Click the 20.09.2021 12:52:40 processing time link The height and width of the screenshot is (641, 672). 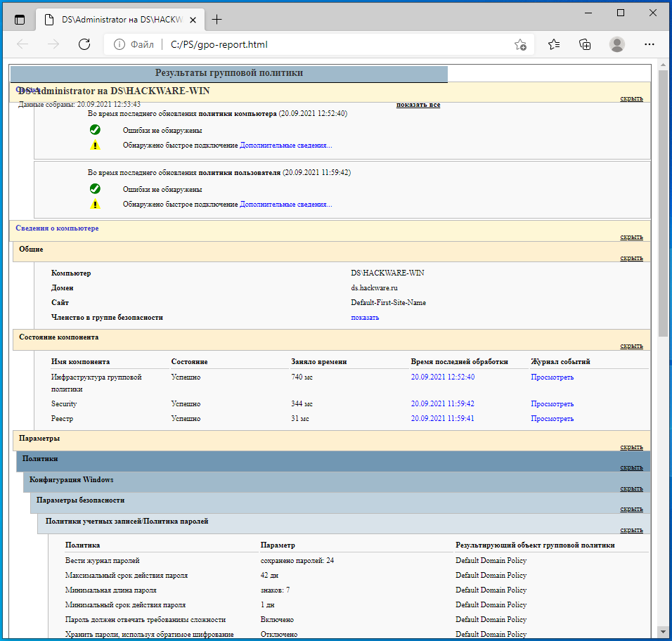[x=443, y=377]
